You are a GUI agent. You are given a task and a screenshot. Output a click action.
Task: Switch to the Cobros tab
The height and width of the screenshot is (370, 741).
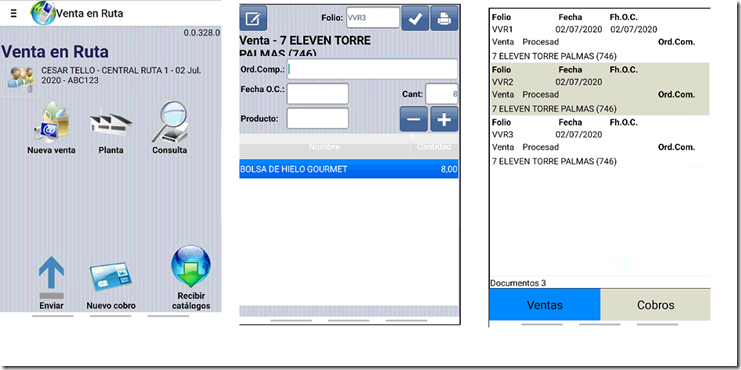[x=655, y=305]
